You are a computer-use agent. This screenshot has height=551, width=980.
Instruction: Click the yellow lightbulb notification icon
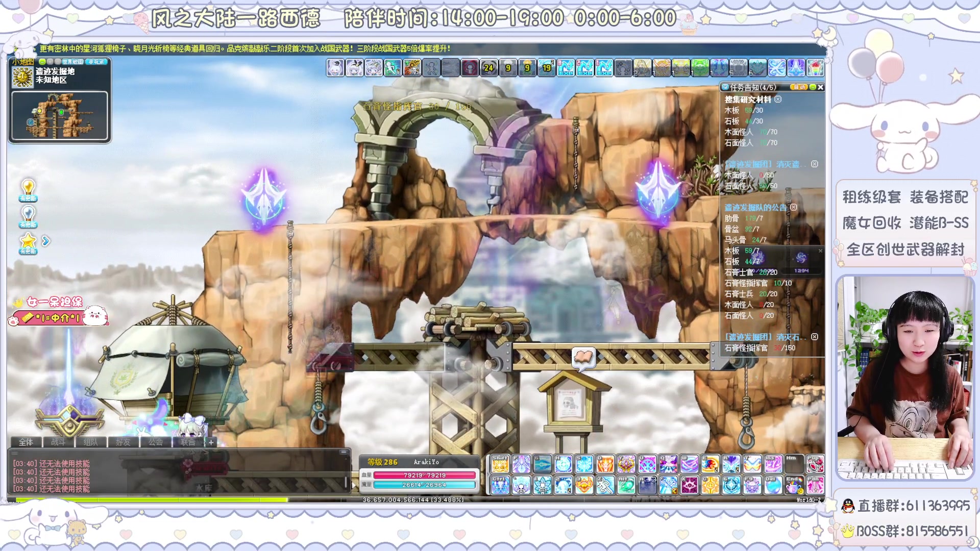pos(28,190)
